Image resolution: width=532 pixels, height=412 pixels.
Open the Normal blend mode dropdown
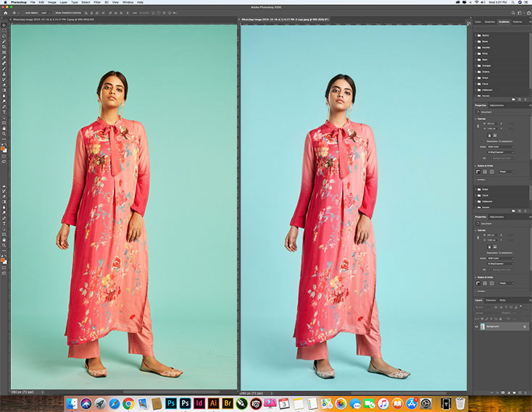(x=488, y=313)
